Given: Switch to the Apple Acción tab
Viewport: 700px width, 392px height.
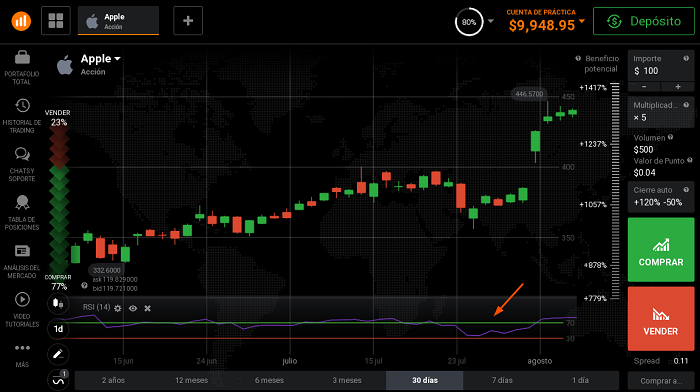Looking at the screenshot, I should [x=118, y=21].
